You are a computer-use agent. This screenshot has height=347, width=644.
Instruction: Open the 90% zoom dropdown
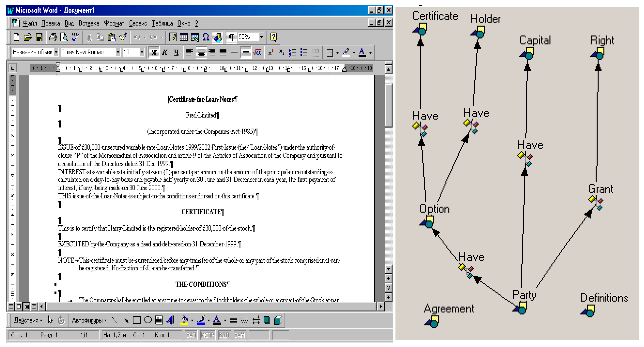pyautogui.click(x=261, y=37)
